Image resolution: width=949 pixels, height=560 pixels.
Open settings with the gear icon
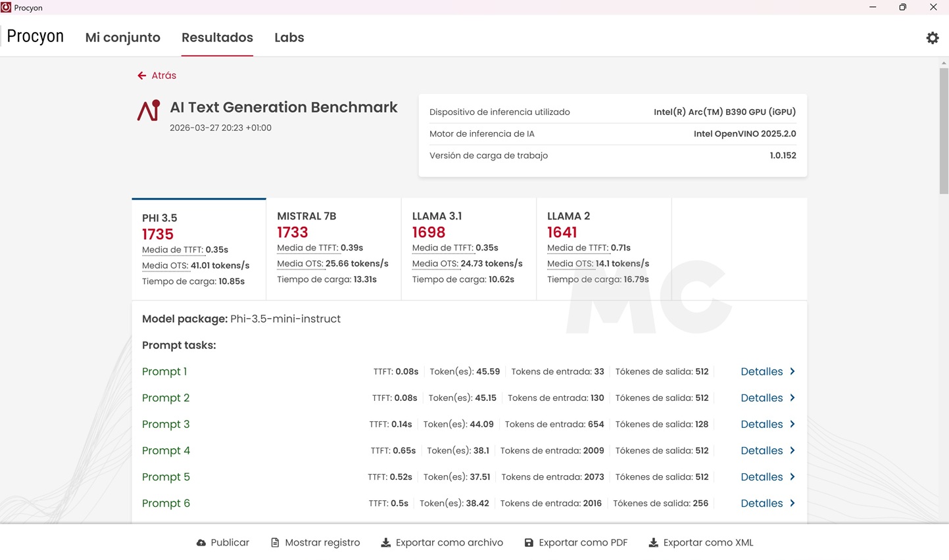point(932,38)
